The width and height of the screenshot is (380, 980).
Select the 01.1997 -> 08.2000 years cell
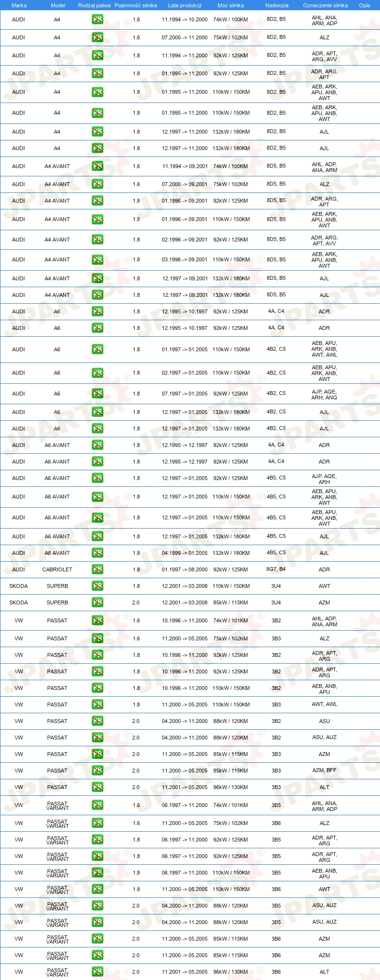pyautogui.click(x=185, y=569)
